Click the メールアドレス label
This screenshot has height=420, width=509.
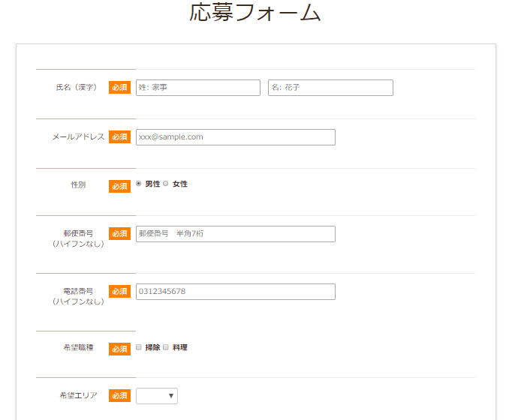78,136
